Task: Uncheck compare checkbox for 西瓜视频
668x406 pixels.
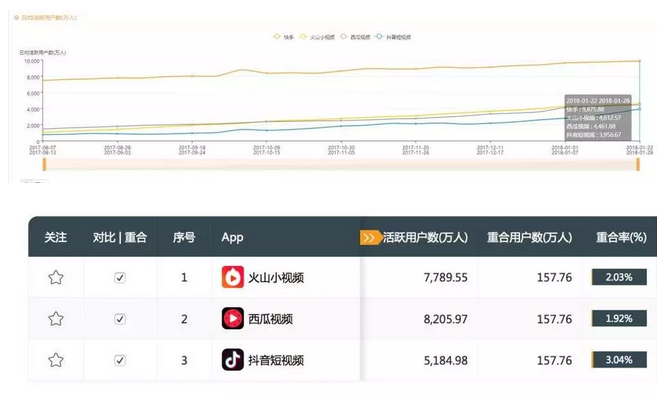Action: [120, 319]
